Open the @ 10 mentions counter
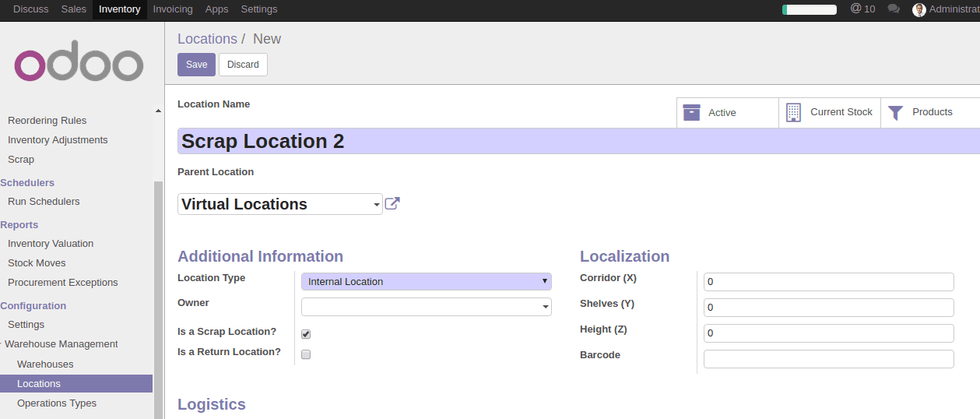 pos(862,9)
